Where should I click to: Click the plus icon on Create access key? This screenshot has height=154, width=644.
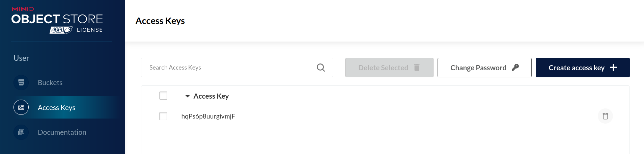(614, 68)
